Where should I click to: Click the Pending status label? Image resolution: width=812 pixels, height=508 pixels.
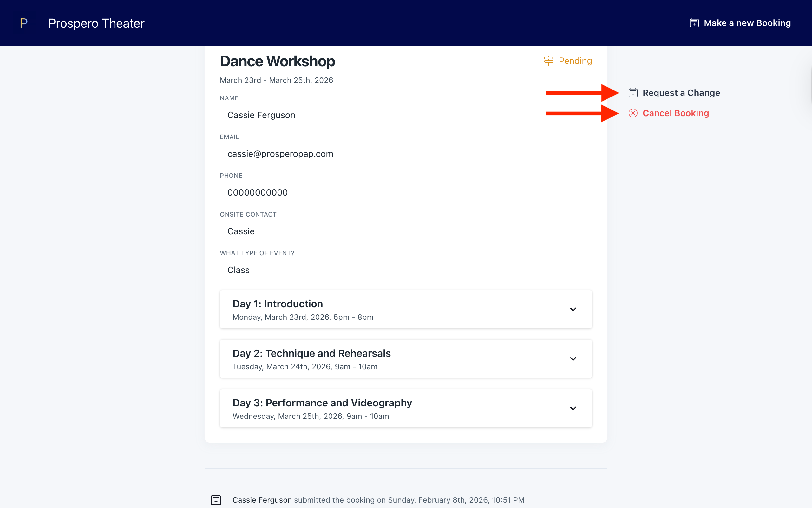(575, 61)
